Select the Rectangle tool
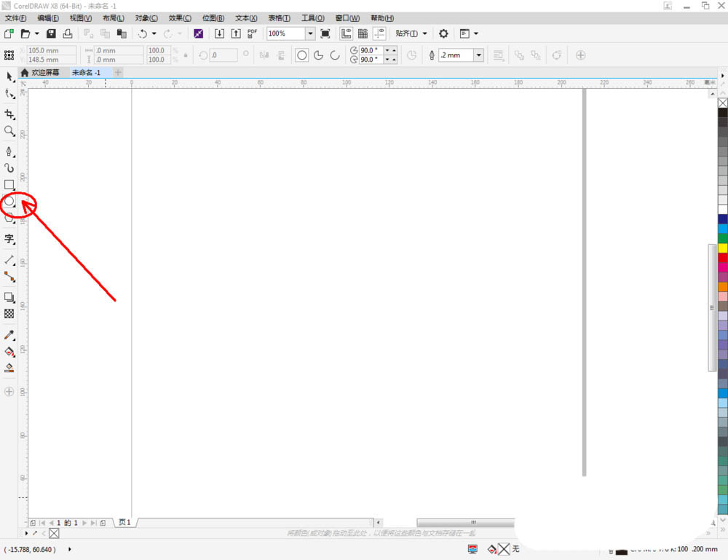Viewport: 728px width, 560px height. click(x=9, y=185)
